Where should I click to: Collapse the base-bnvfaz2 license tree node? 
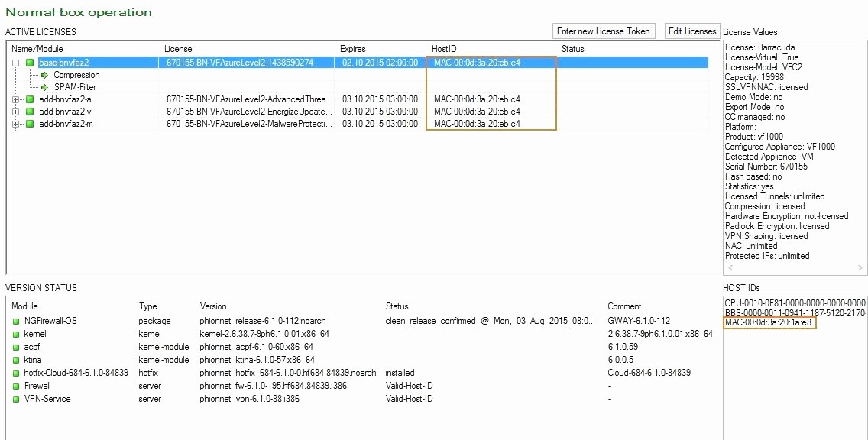(x=16, y=63)
